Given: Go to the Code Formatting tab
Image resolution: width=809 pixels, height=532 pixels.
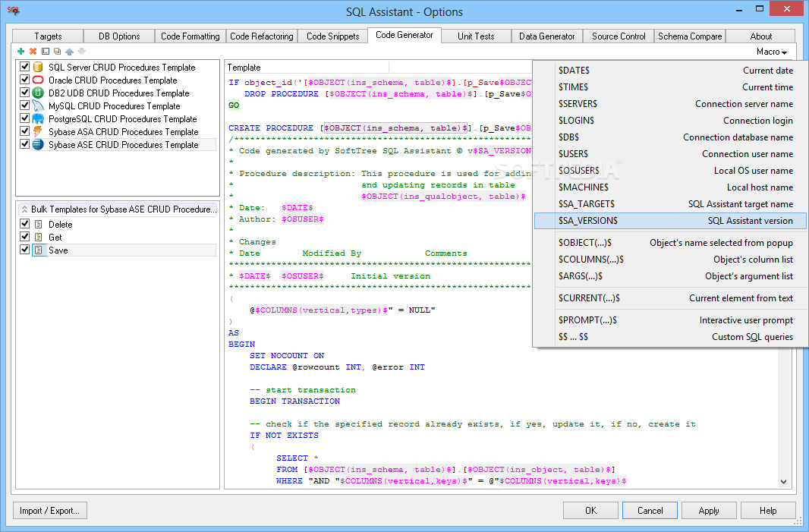Looking at the screenshot, I should pyautogui.click(x=190, y=36).
